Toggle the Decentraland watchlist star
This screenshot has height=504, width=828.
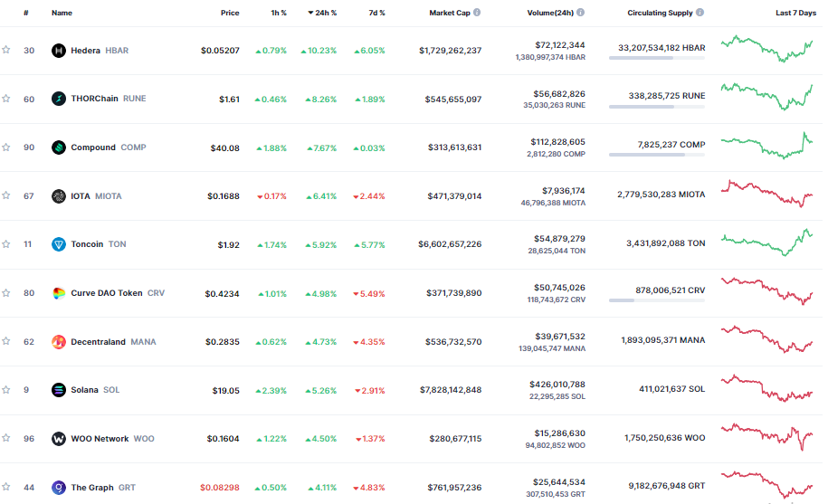point(6,341)
